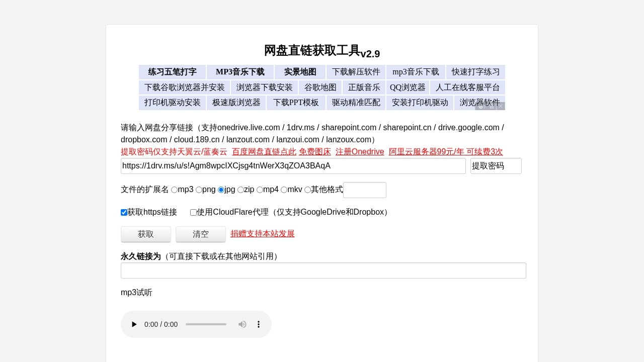
Task: Choose the 其他格式 extension option
Action: click(307, 190)
